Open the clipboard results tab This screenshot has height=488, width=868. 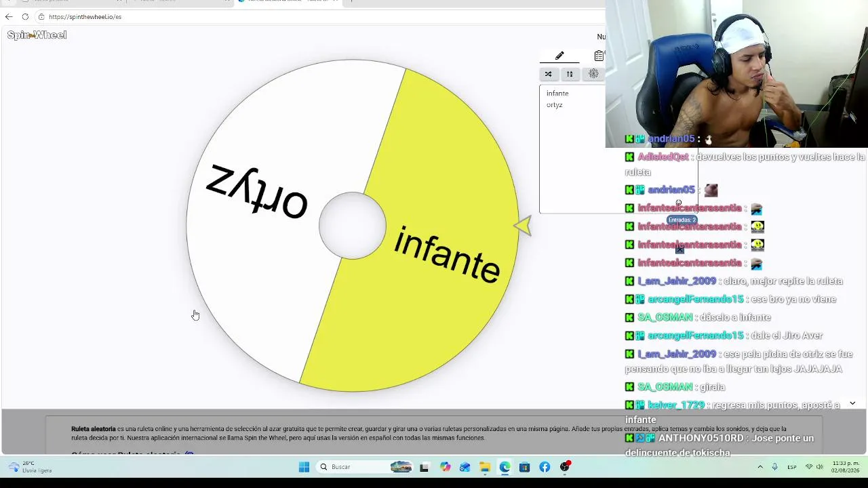point(599,56)
